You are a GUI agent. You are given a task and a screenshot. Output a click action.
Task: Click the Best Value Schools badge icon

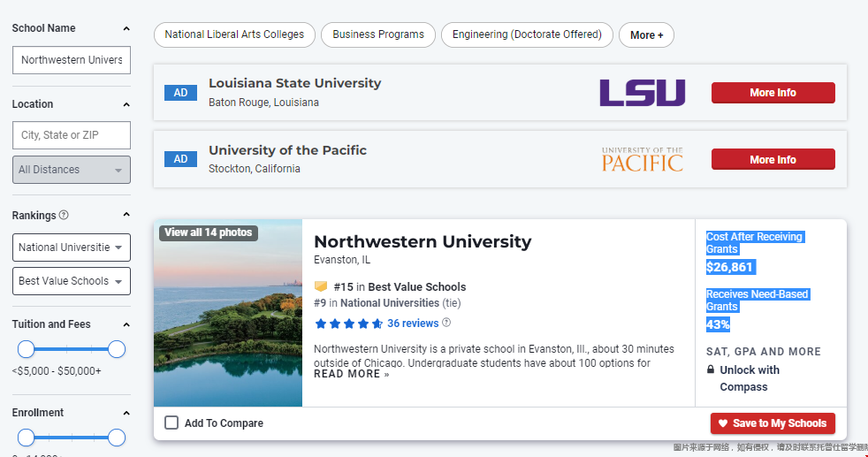[321, 286]
